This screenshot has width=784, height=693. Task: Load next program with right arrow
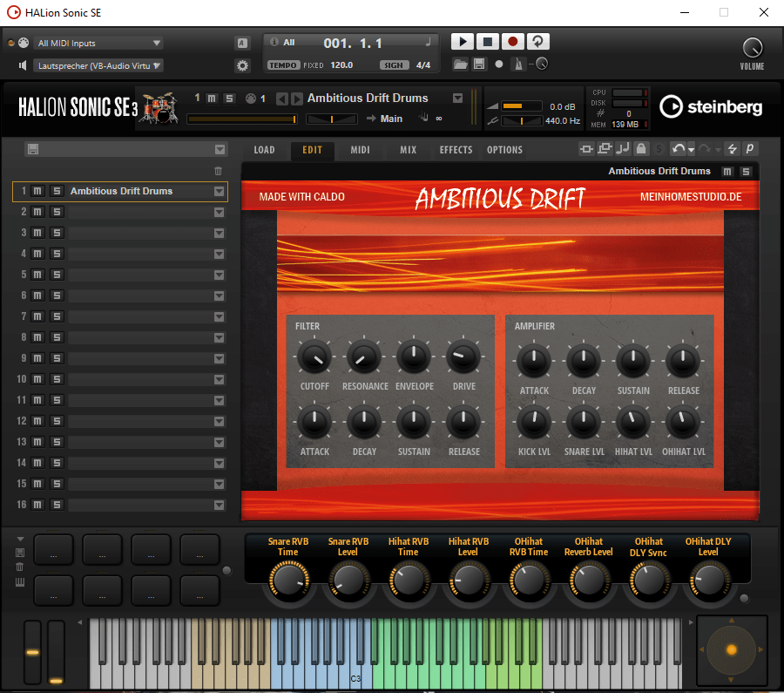[297, 99]
